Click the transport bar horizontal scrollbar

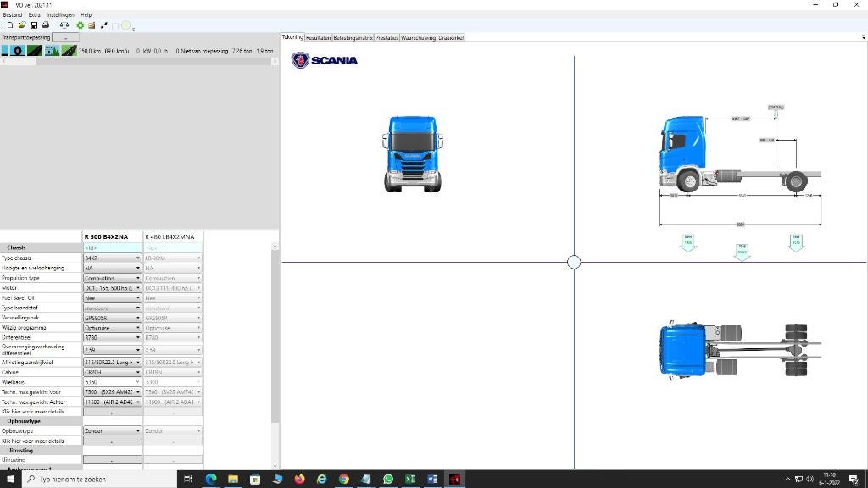pos(140,61)
